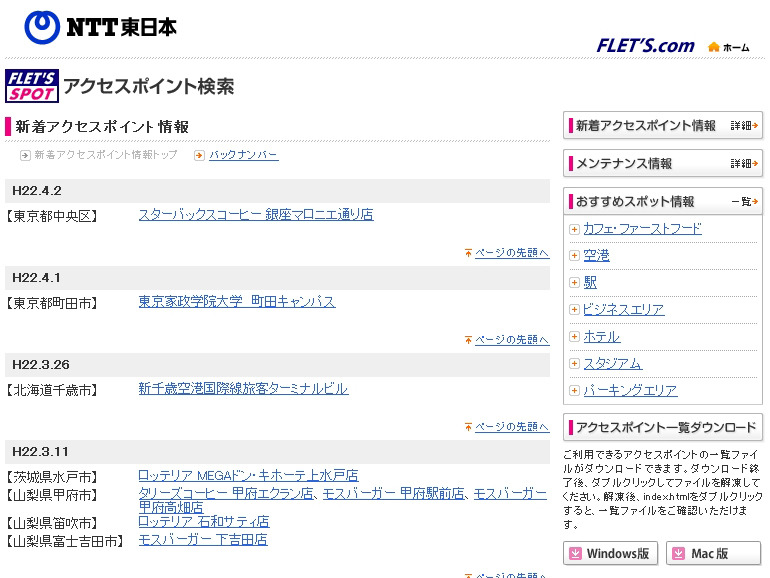Download the Windows版 access point list
This screenshot has height=578, width=770.
tap(610, 553)
